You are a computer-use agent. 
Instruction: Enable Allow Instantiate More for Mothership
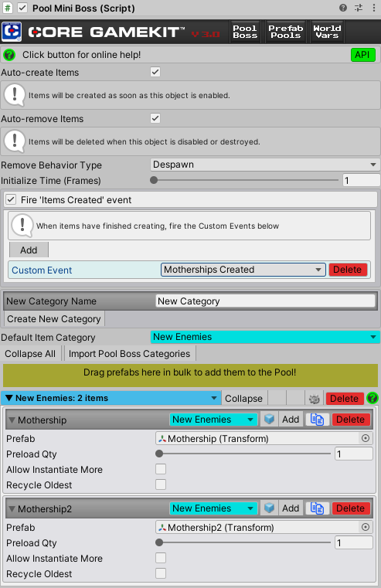[x=161, y=469]
